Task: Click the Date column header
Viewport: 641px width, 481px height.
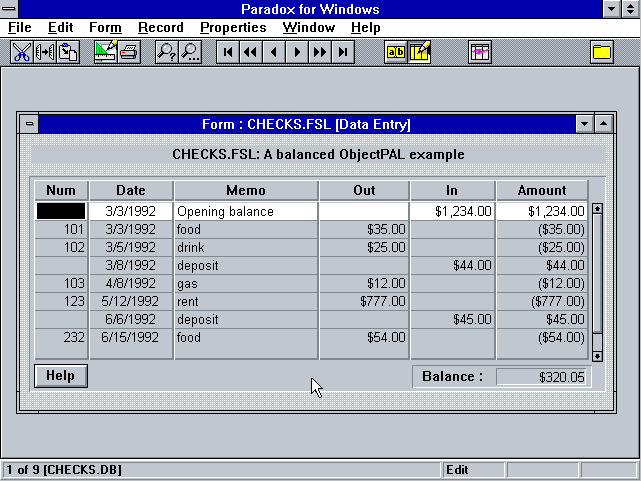Action: [131, 190]
